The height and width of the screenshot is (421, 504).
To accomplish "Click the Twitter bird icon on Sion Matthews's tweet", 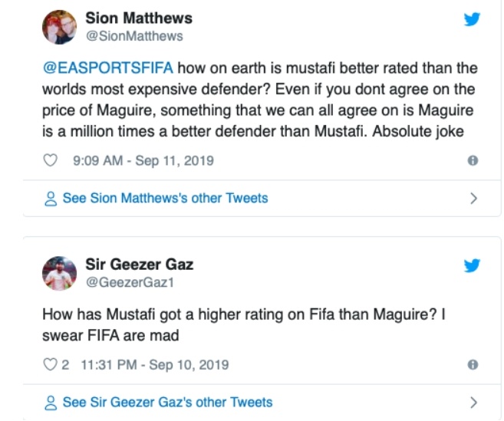I will pos(472,19).
